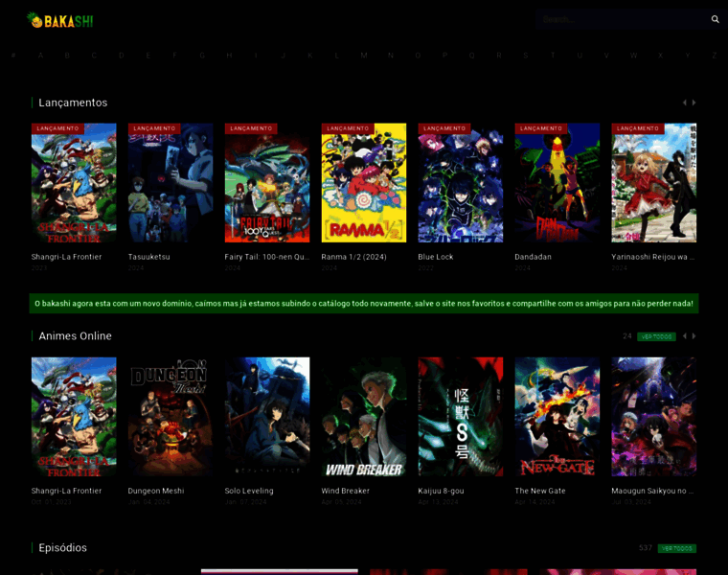Open Shangri-La Frontier poster in Animes Online
728x575 pixels.
(x=74, y=417)
